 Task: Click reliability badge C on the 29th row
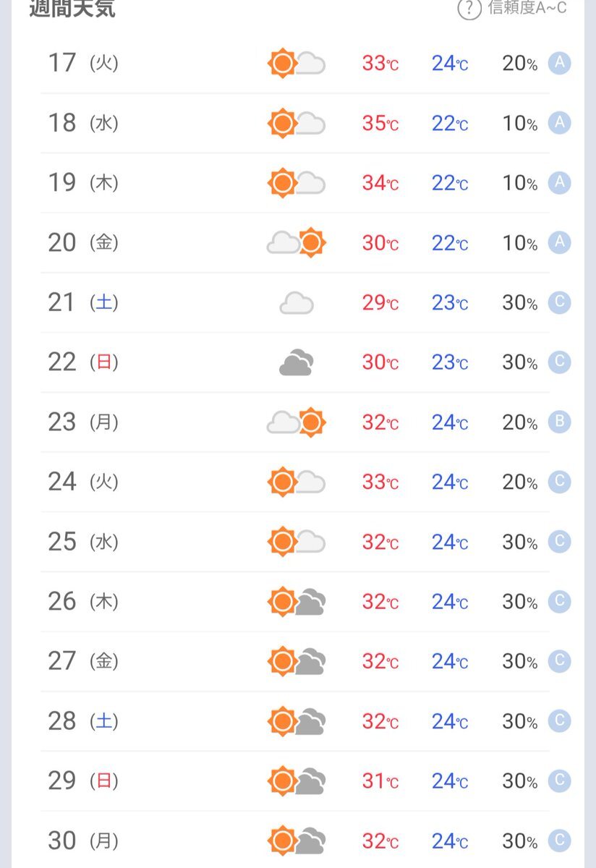coord(559,781)
